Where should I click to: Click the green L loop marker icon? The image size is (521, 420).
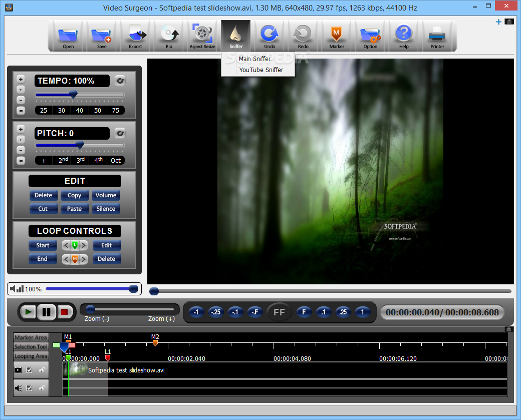coord(75,245)
